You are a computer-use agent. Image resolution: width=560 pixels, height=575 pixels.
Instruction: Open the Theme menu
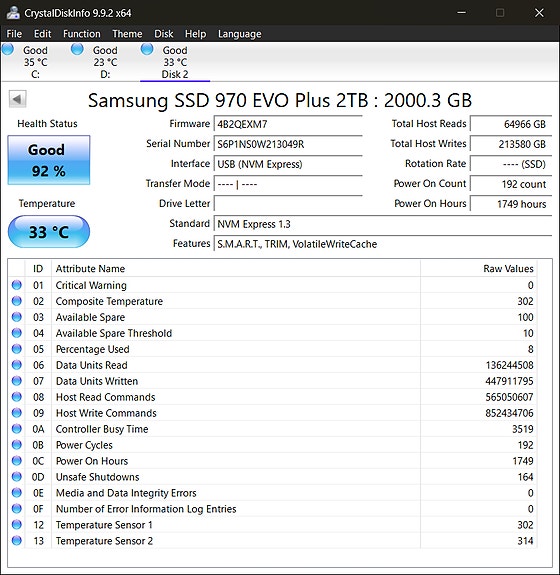click(x=127, y=34)
